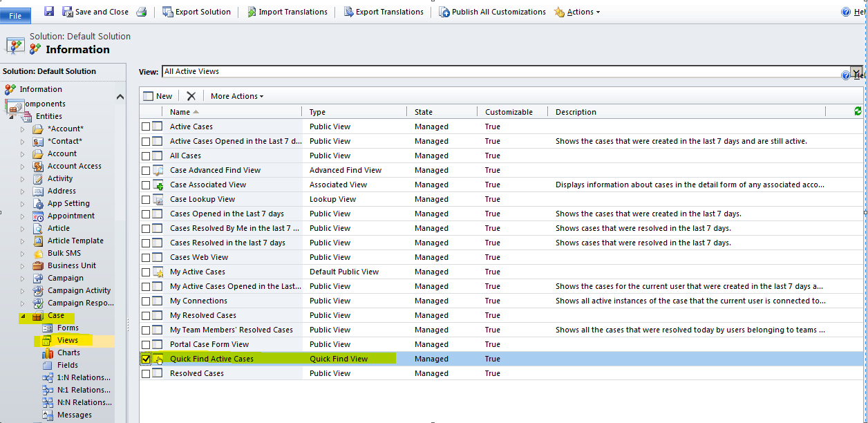Check the Resolved Cases row checkbox
The image size is (868, 423).
coord(146,373)
